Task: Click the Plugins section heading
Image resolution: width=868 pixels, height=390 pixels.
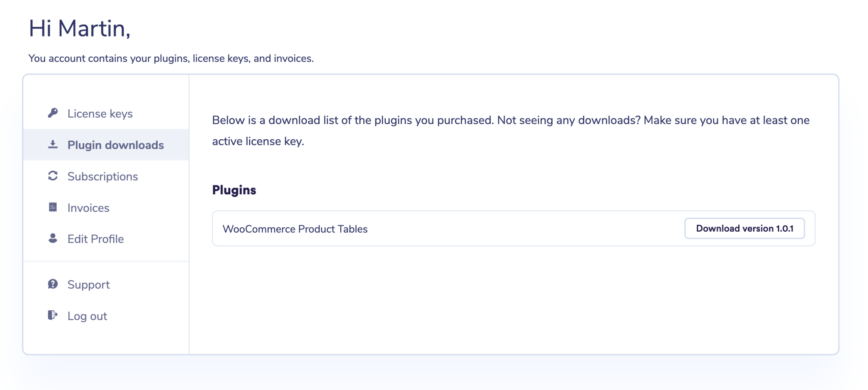Action: point(234,190)
